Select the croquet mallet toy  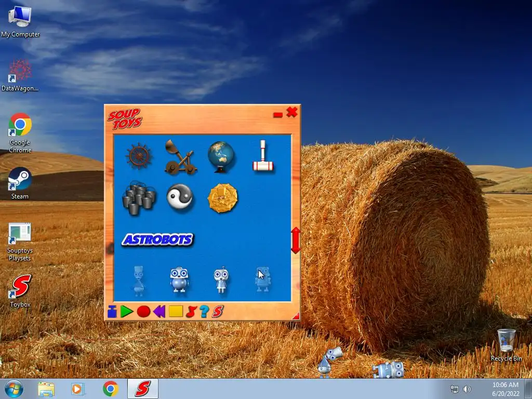coord(263,156)
